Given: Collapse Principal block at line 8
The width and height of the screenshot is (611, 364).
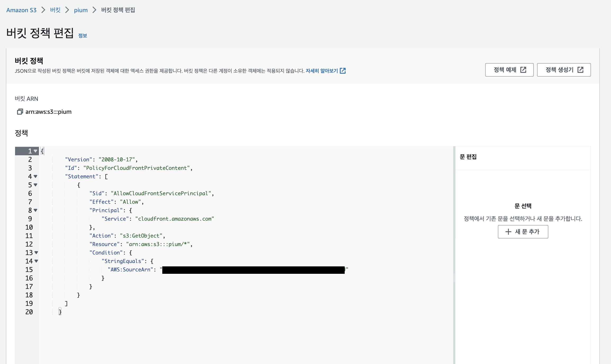Looking at the screenshot, I should (35, 210).
